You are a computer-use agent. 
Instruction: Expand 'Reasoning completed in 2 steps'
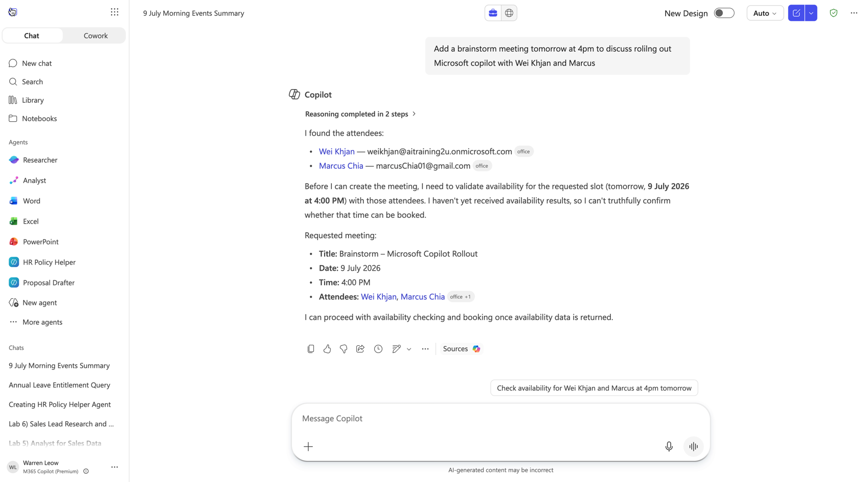pos(360,114)
